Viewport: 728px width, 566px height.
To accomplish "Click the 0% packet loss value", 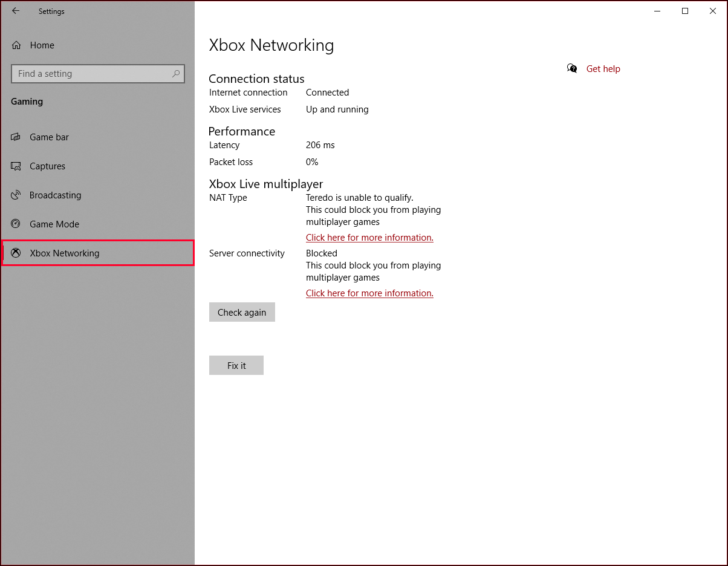I will tap(312, 162).
